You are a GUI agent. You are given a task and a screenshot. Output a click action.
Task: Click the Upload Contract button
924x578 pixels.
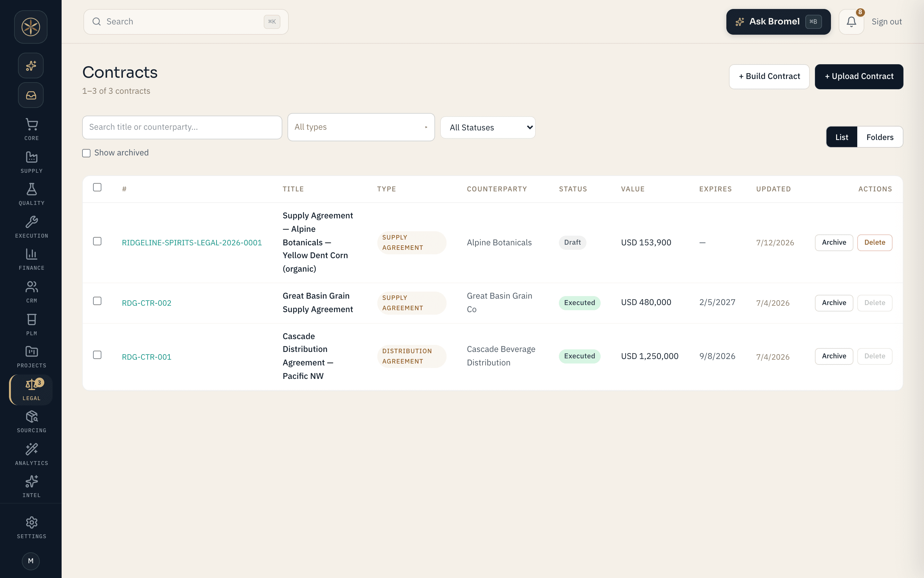coord(859,76)
